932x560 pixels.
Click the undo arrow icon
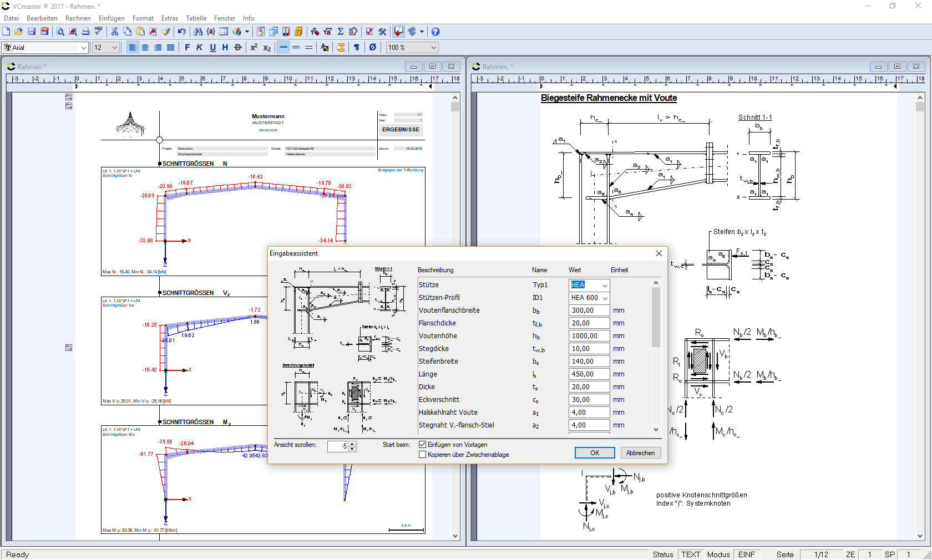[181, 32]
